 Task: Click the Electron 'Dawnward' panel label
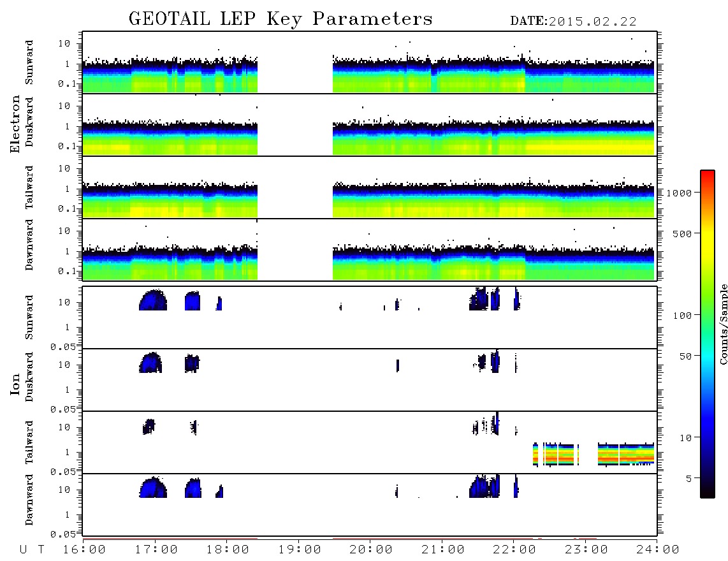(29, 245)
